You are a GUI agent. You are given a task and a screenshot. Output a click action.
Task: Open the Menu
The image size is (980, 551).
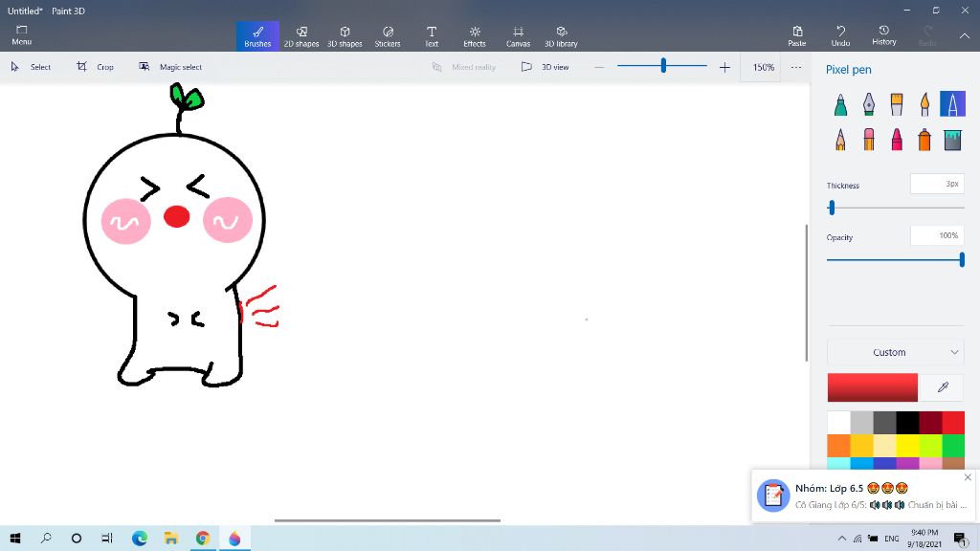[21, 35]
